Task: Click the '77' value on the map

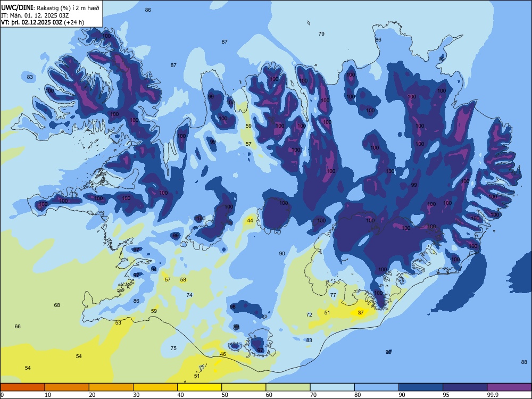Action: [x=333, y=295]
